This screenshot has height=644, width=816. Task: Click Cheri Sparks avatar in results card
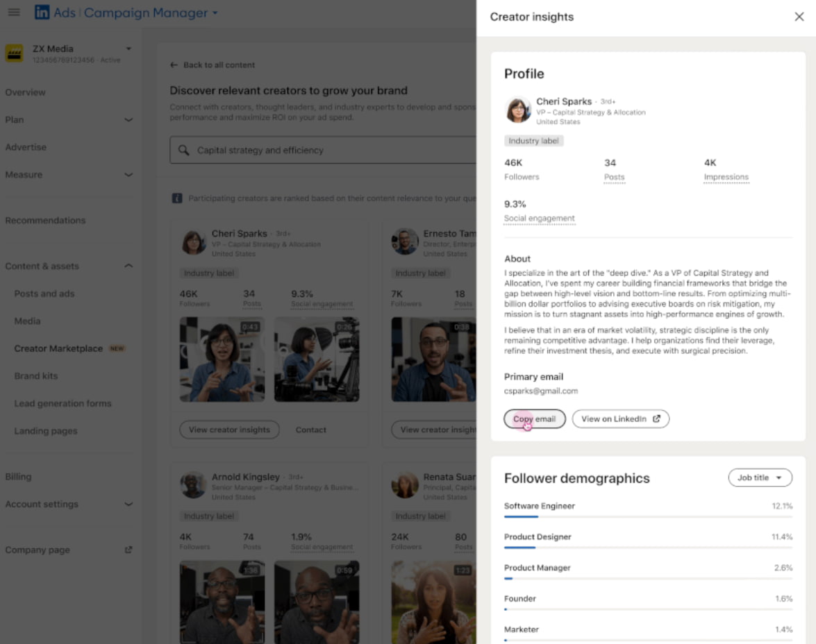point(194,242)
